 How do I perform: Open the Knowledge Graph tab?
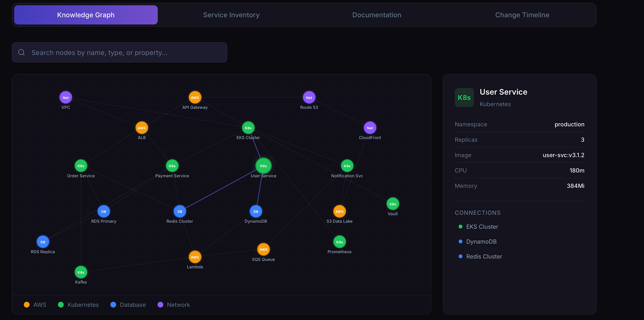pyautogui.click(x=86, y=15)
